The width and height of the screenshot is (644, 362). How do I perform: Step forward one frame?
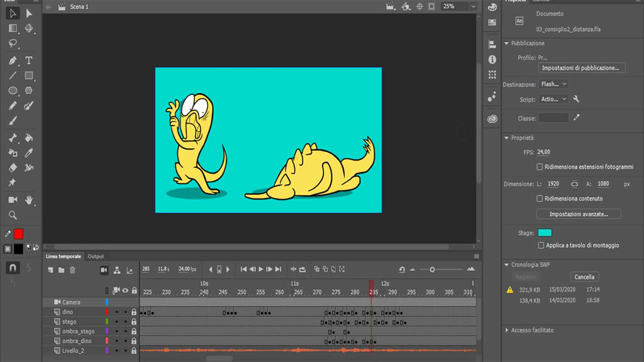tap(269, 269)
